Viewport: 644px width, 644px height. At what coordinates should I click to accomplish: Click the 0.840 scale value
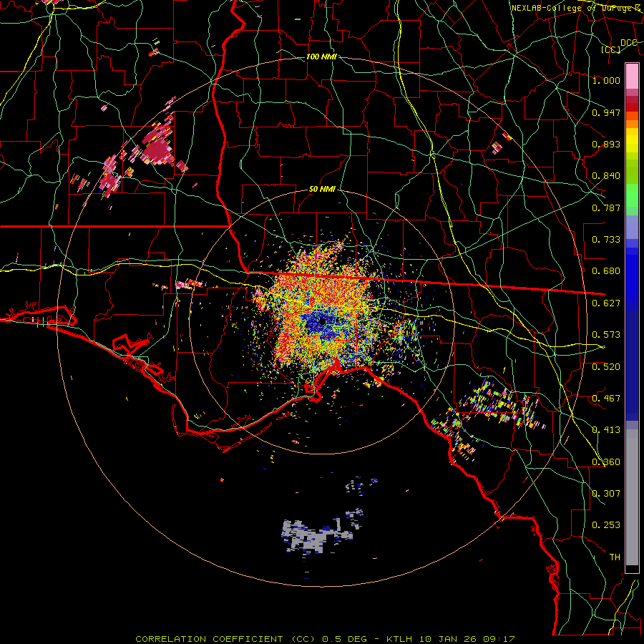tap(606, 176)
